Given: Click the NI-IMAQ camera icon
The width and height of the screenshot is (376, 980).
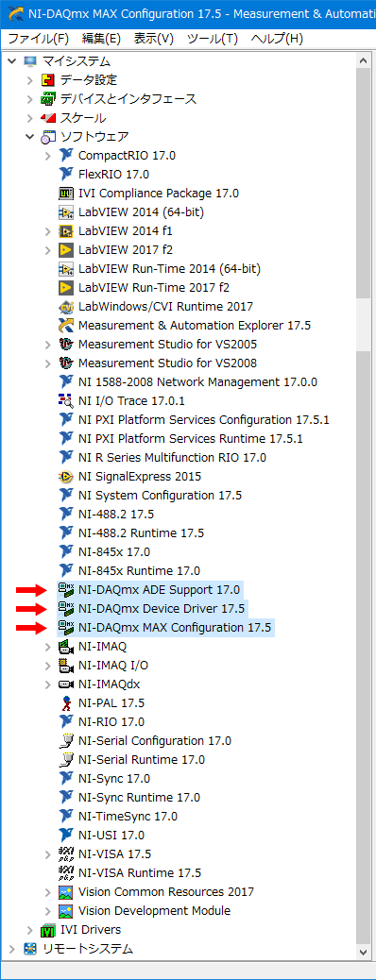Looking at the screenshot, I should 66,646.
